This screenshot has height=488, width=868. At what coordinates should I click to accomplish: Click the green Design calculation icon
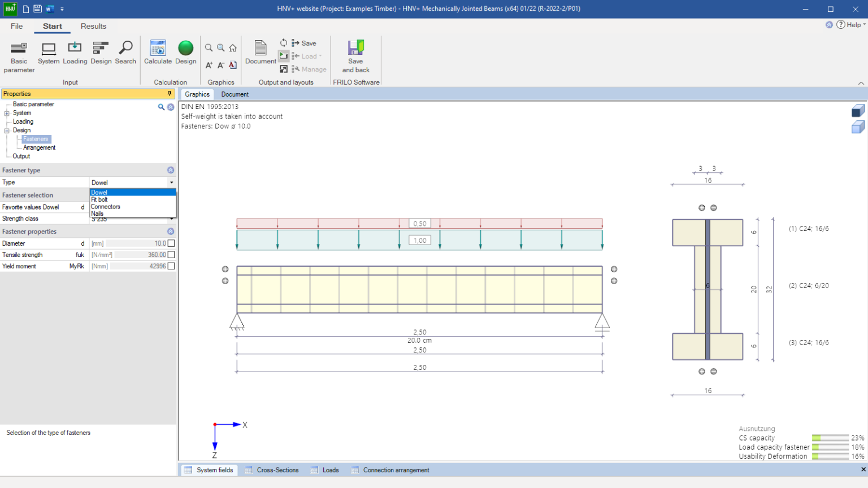[x=185, y=53]
